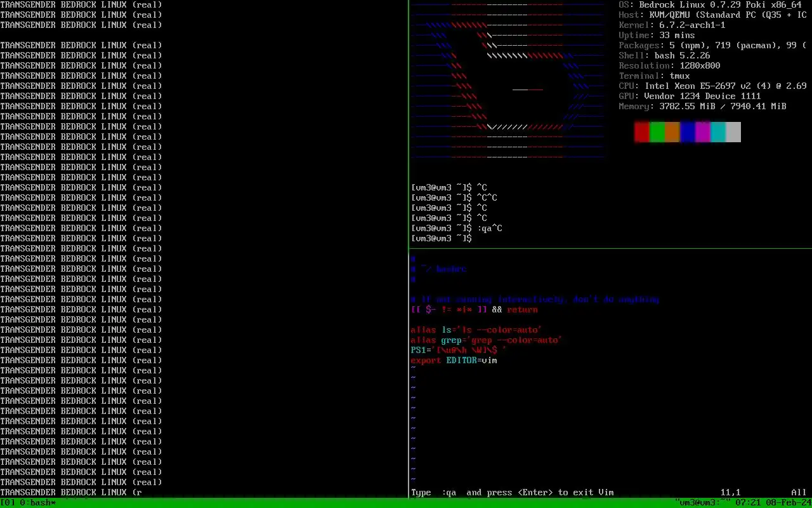Click the orange neofetch color block

point(672,132)
